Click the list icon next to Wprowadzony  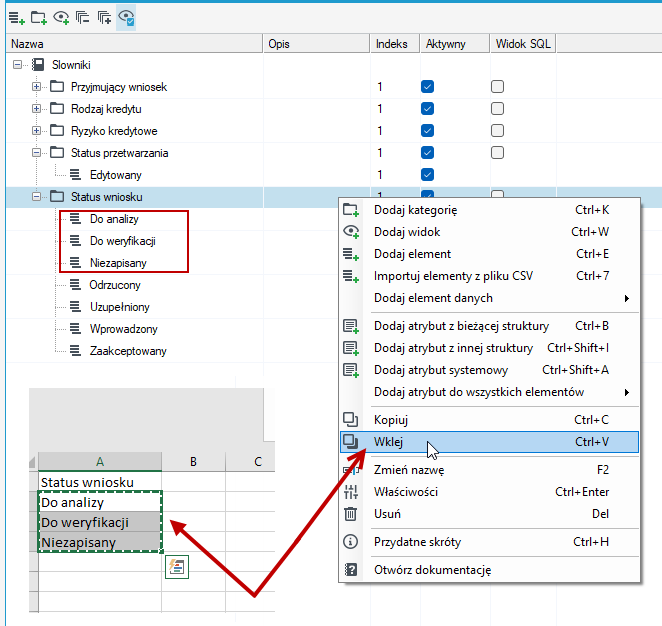[75, 328]
